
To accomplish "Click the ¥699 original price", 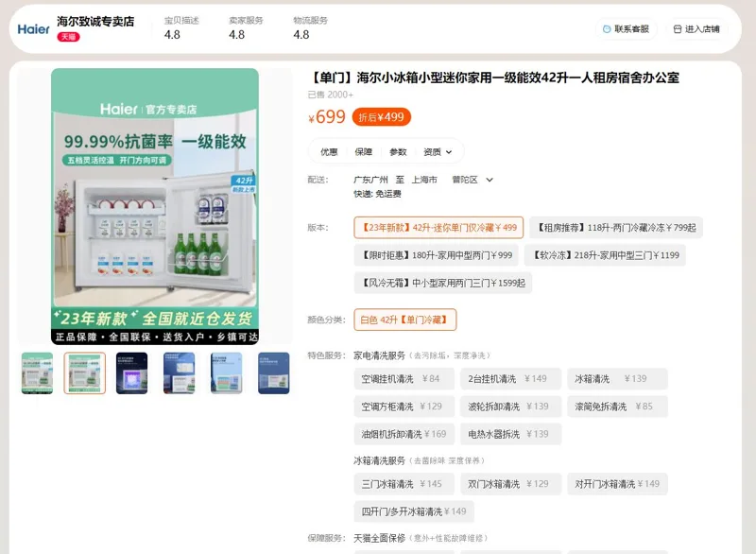I will 327,116.
